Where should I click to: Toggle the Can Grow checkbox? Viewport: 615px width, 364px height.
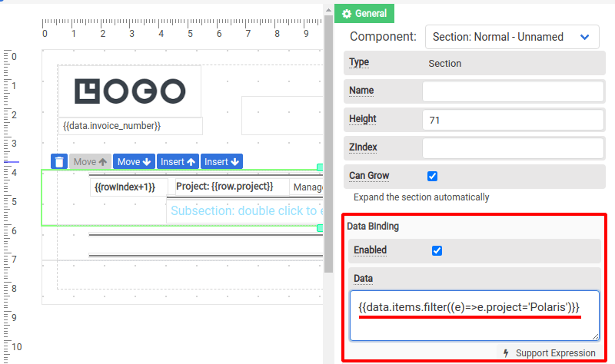[432, 177]
